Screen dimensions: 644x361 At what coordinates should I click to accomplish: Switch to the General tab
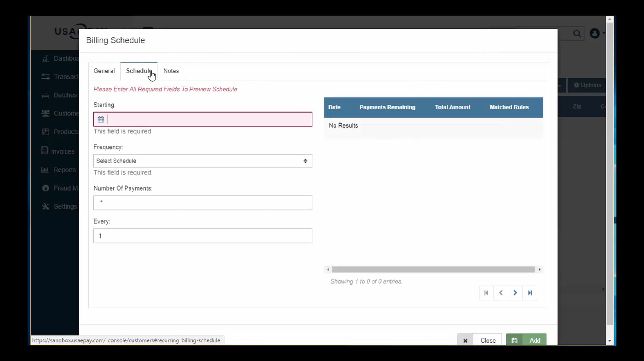[104, 71]
